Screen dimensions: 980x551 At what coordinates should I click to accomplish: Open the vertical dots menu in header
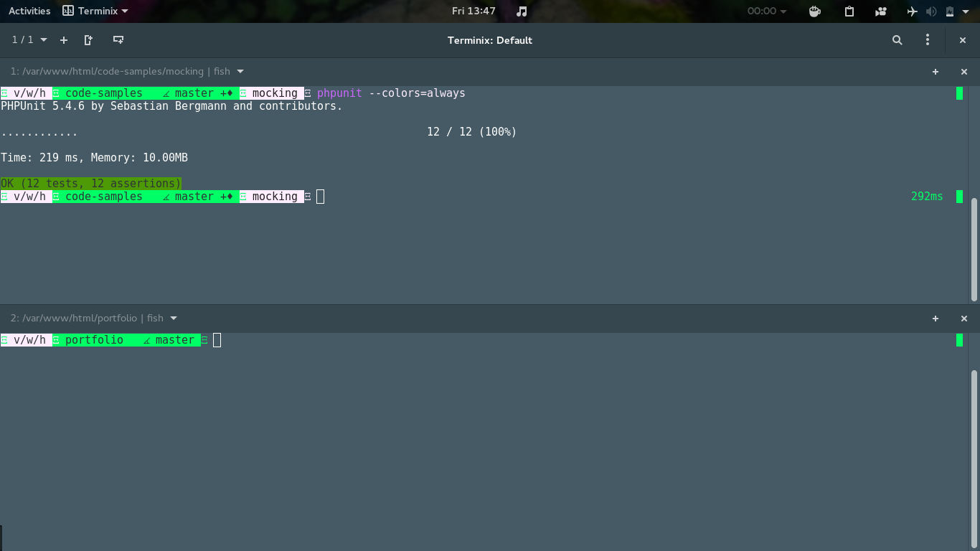click(928, 40)
